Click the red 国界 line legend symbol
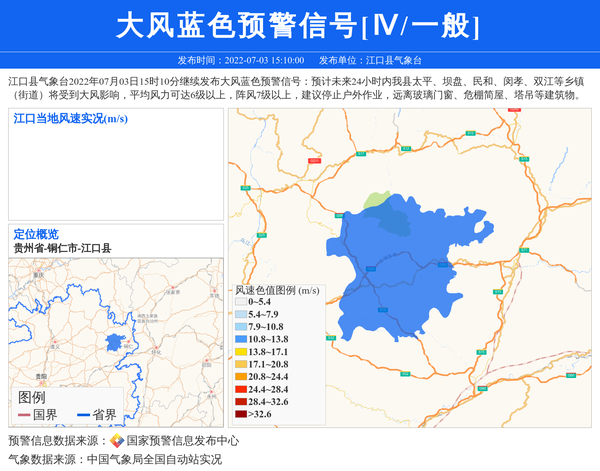This screenshot has height=471, width=600. (x=25, y=414)
